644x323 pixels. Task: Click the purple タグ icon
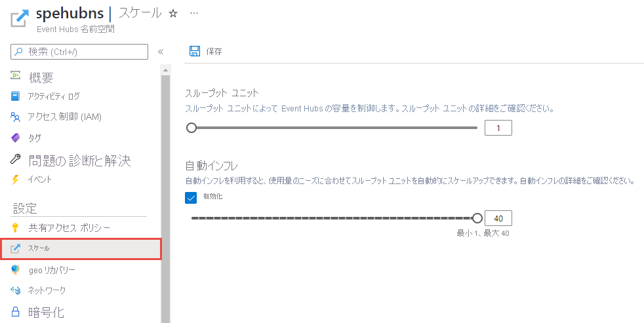[x=16, y=138]
